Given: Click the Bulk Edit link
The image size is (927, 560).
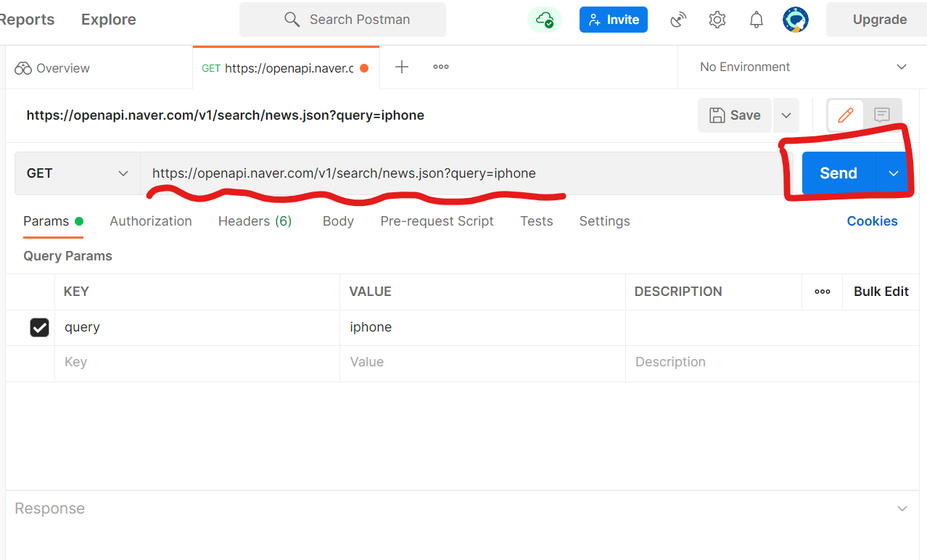Looking at the screenshot, I should 881,292.
